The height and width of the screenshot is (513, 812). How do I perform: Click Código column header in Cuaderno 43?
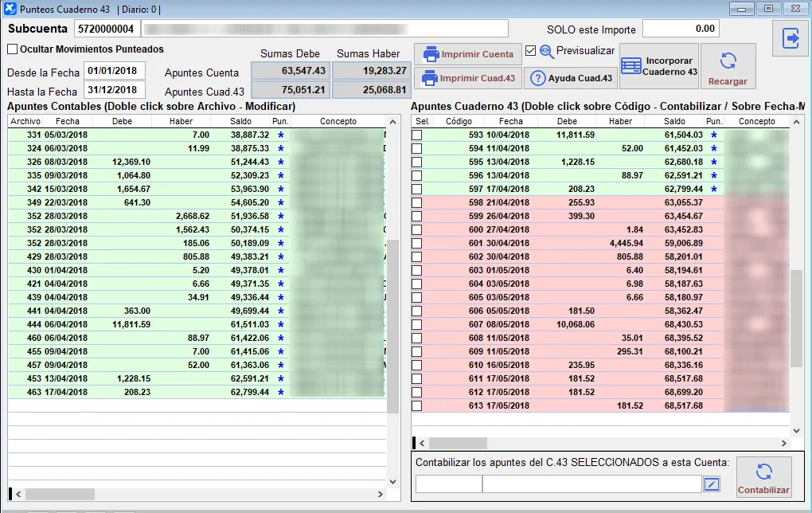tap(459, 122)
